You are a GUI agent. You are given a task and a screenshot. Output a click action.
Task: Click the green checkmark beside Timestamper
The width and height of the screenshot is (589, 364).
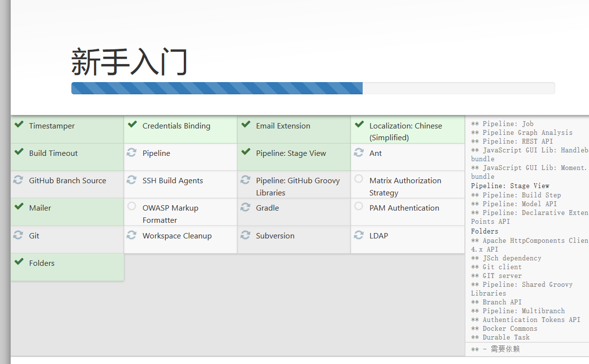(19, 125)
